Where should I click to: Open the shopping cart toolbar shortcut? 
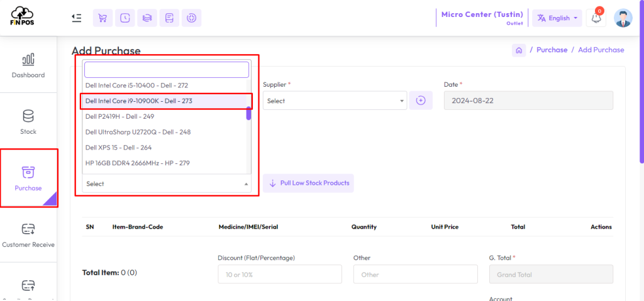tap(103, 18)
